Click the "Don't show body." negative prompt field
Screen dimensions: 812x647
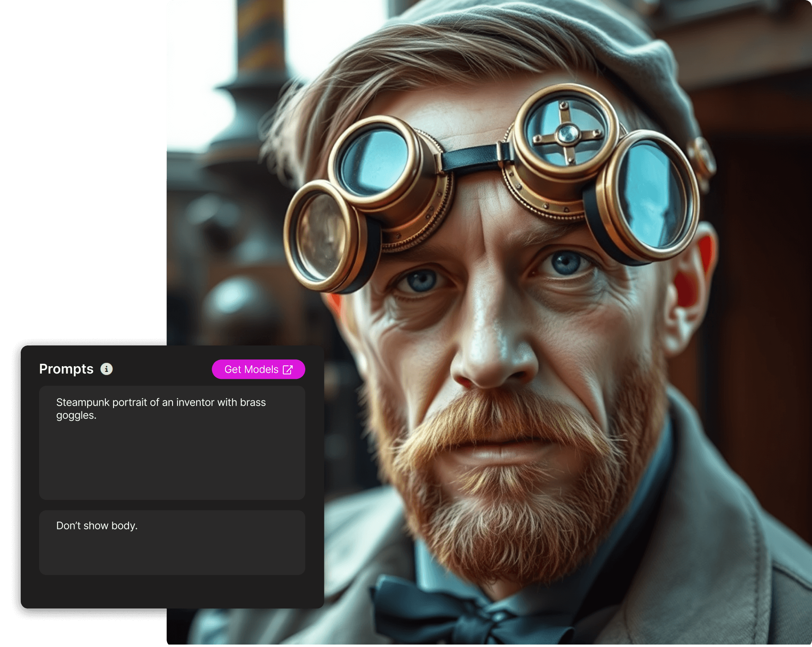(x=97, y=526)
